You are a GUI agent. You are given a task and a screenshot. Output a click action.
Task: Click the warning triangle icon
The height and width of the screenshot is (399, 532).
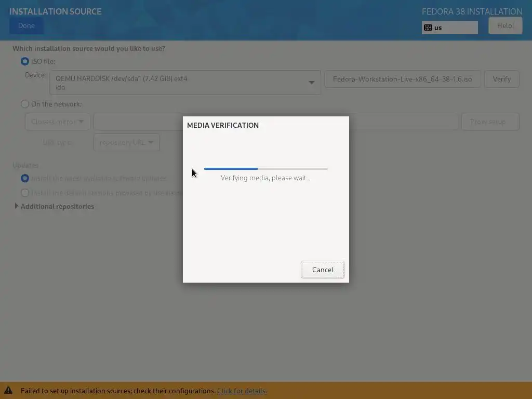(8, 390)
